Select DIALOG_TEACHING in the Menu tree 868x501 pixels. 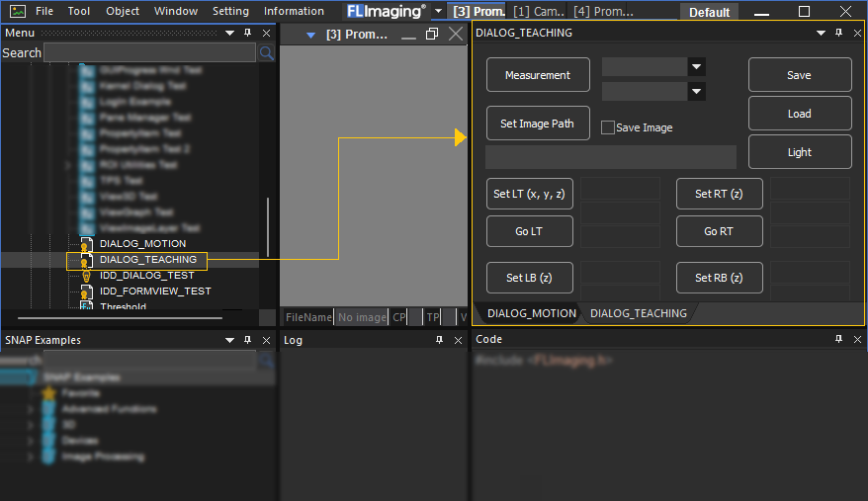point(148,260)
